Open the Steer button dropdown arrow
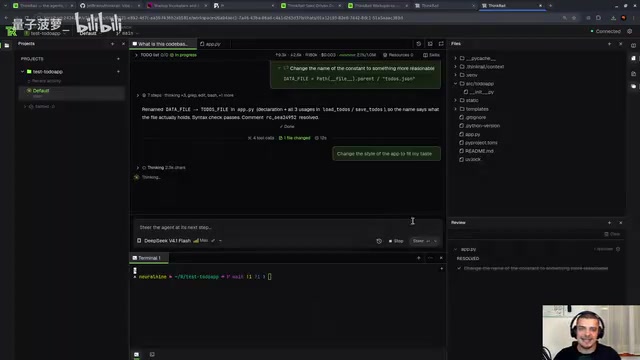Image resolution: width=640 pixels, height=360 pixels. click(436, 241)
